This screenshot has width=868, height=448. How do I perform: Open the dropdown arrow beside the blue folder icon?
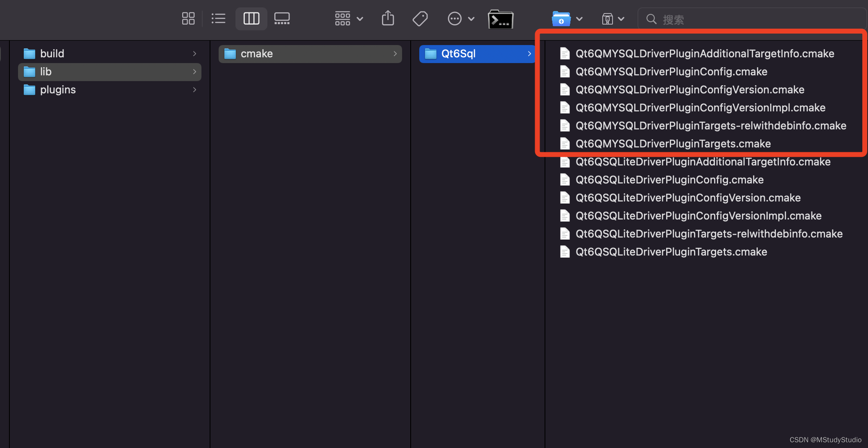[x=579, y=19]
